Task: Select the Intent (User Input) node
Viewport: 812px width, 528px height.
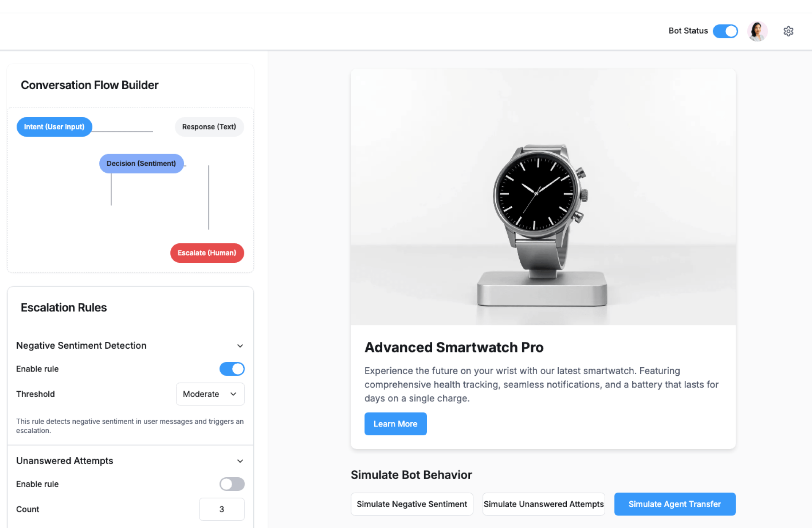Action: click(x=54, y=127)
